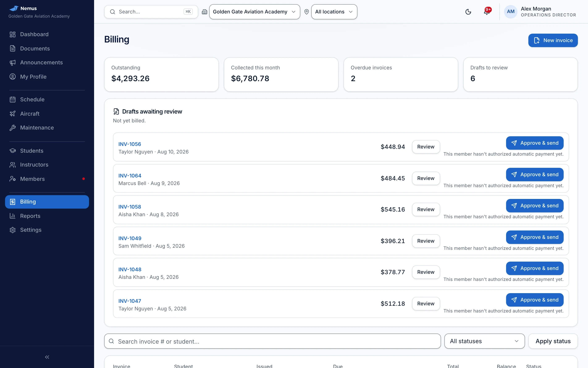Click the Students graduation cap icon
The image size is (588, 368).
click(x=13, y=151)
